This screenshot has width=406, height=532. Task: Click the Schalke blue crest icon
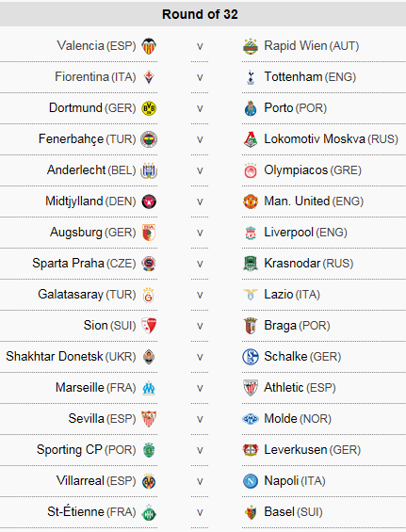(x=251, y=357)
